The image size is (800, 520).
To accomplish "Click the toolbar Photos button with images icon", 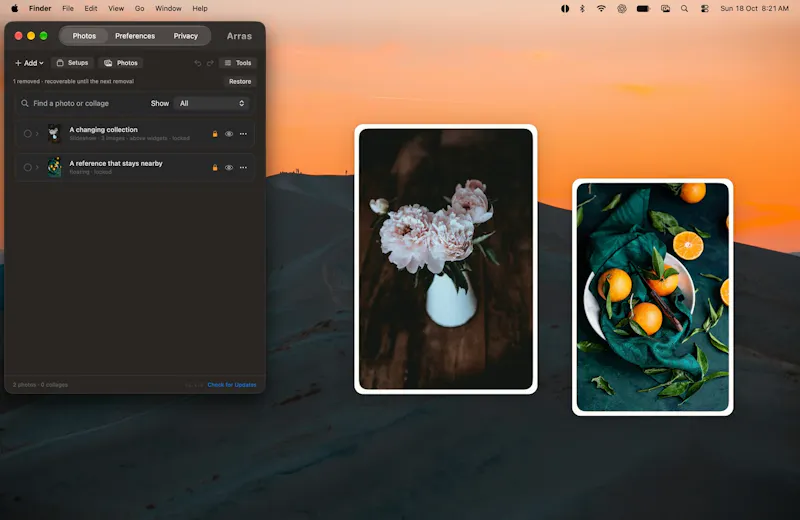I will click(121, 63).
